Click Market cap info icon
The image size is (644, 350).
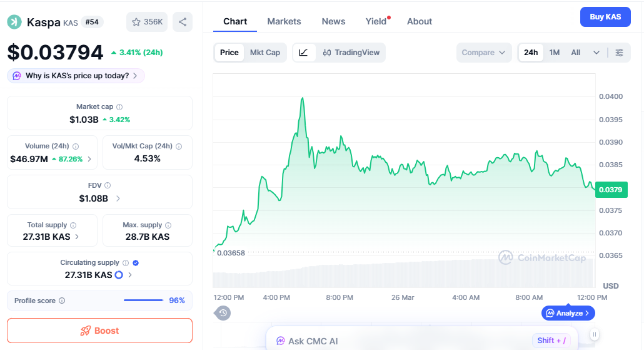coord(119,107)
